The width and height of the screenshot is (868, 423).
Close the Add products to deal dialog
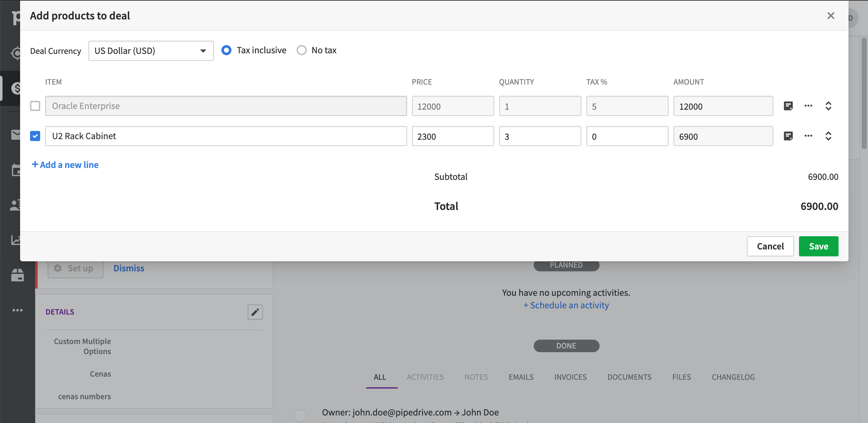point(831,15)
